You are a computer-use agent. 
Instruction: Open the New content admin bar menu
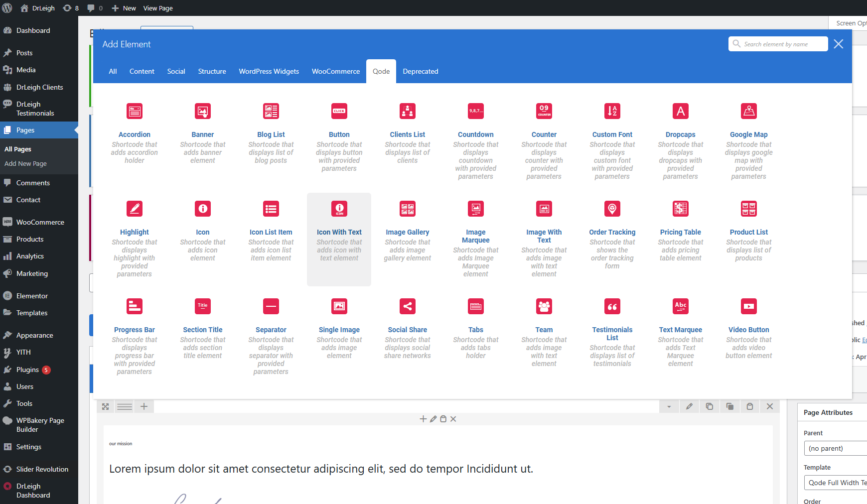(x=124, y=8)
